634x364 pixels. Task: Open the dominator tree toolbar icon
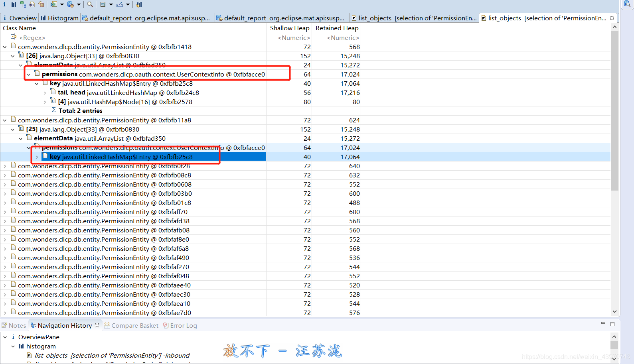pyautogui.click(x=23, y=4)
